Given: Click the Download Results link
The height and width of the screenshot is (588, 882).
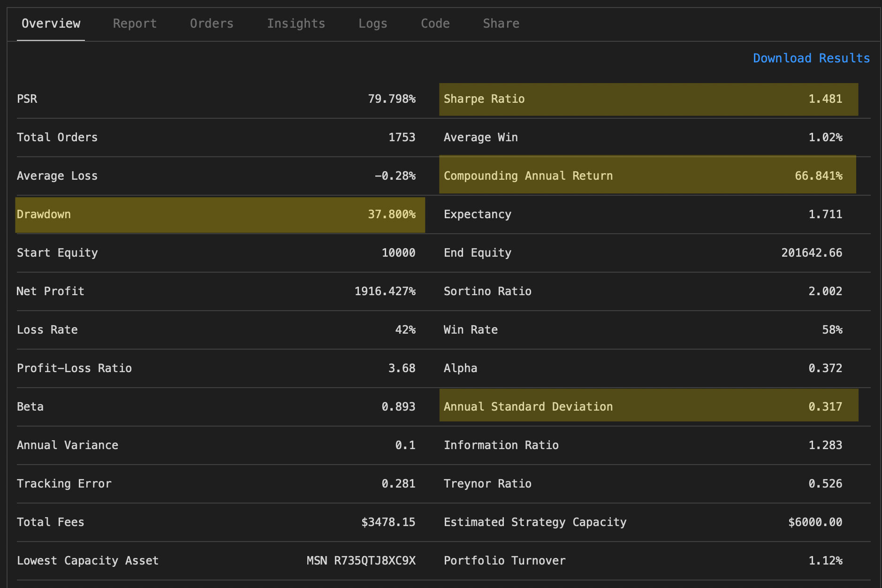Looking at the screenshot, I should pyautogui.click(x=811, y=58).
